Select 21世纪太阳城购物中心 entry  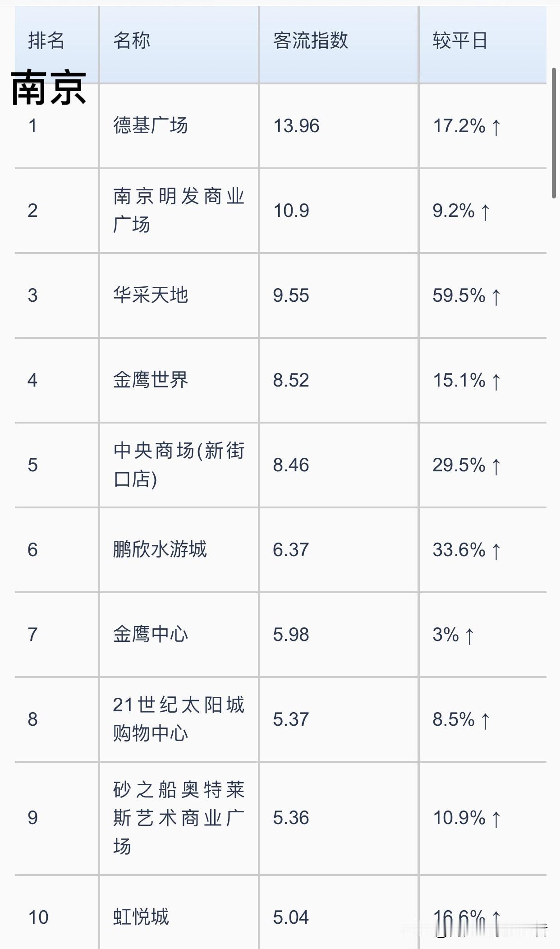pyautogui.click(x=179, y=719)
